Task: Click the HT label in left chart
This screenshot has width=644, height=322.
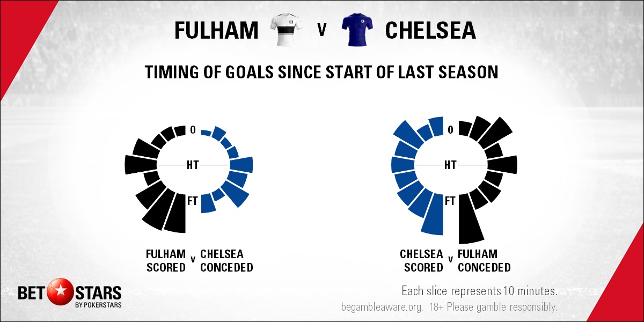Action: 193,165
